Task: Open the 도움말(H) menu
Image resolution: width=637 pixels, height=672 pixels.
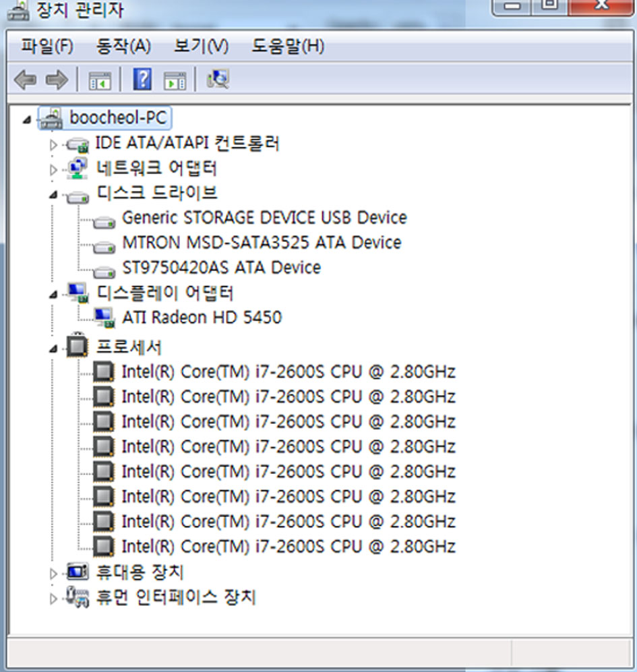Action: click(288, 46)
